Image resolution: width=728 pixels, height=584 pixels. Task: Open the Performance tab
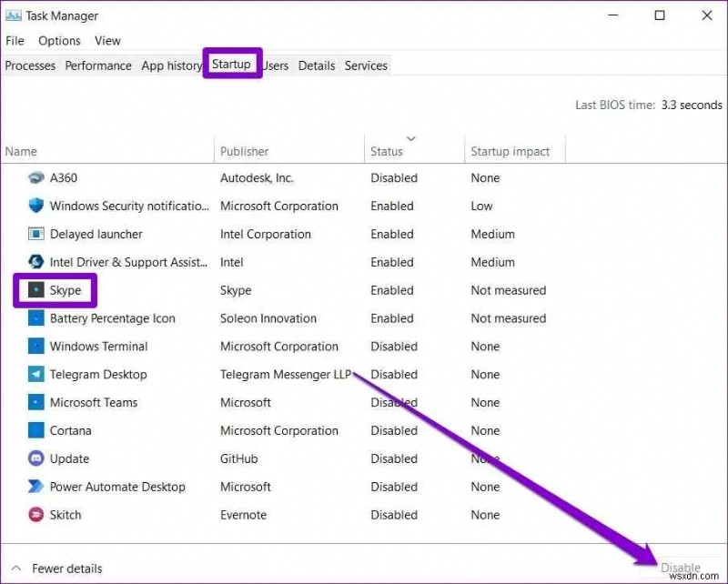[98, 65]
